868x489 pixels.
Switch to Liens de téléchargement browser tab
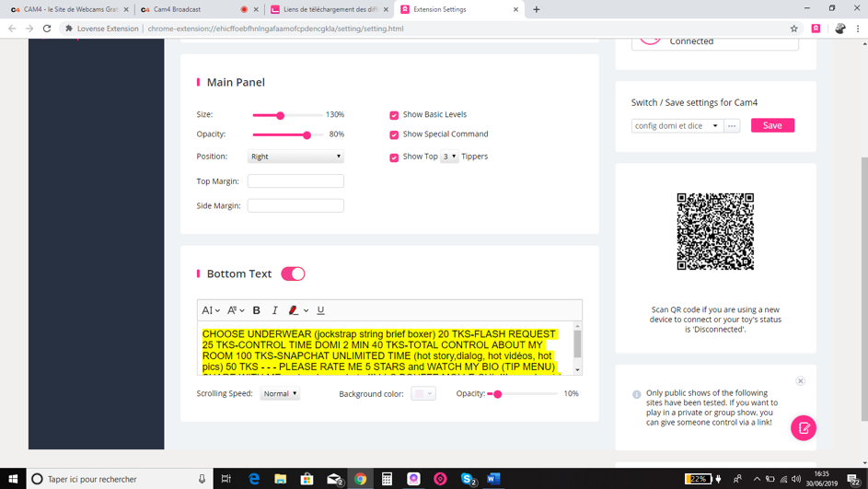tap(329, 9)
